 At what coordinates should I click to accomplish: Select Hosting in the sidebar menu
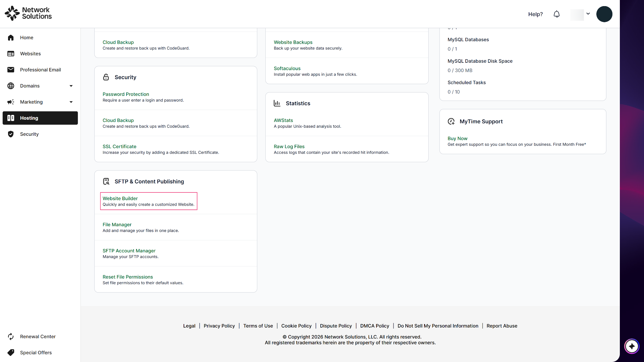click(40, 118)
